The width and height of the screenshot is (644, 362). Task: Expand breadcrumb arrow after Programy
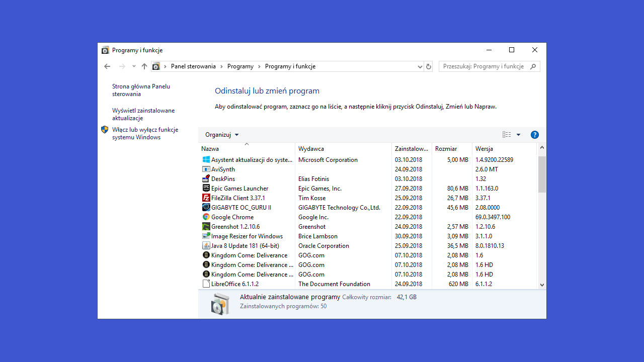click(x=259, y=66)
